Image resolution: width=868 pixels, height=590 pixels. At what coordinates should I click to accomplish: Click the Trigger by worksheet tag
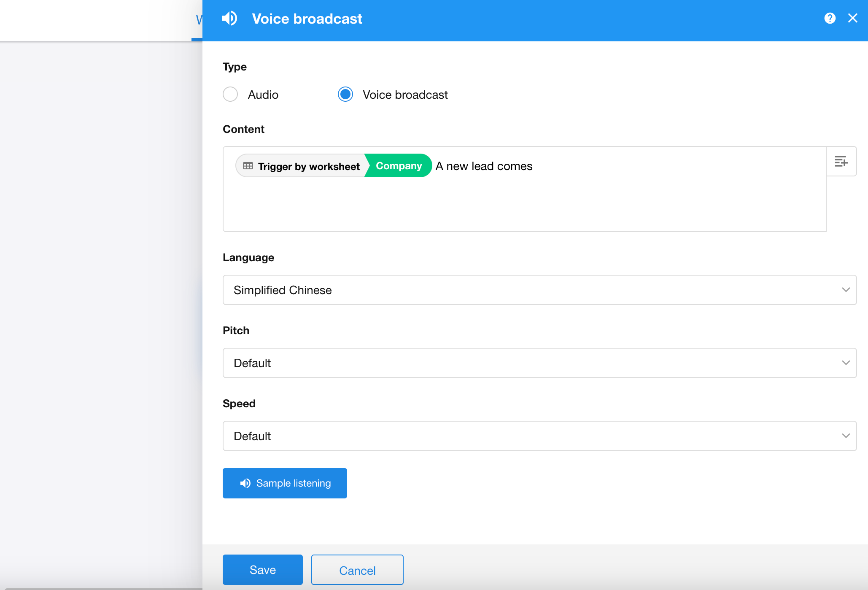click(x=302, y=166)
